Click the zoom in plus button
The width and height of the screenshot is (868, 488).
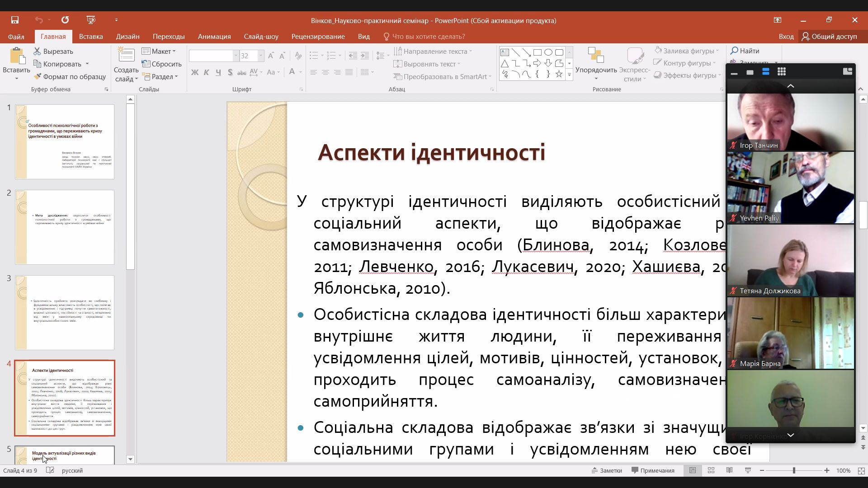(x=827, y=470)
